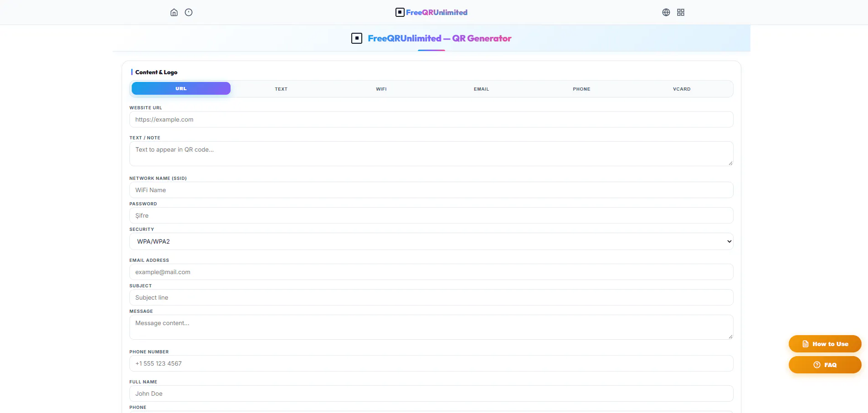Choose the PHONE tab
Viewport: 868px width, 413px height.
(x=582, y=89)
